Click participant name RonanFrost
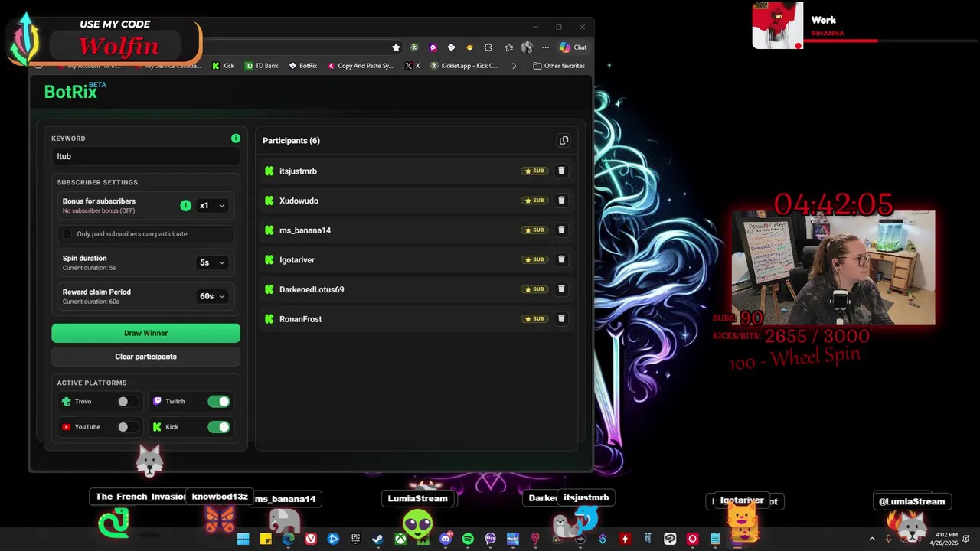 [300, 318]
